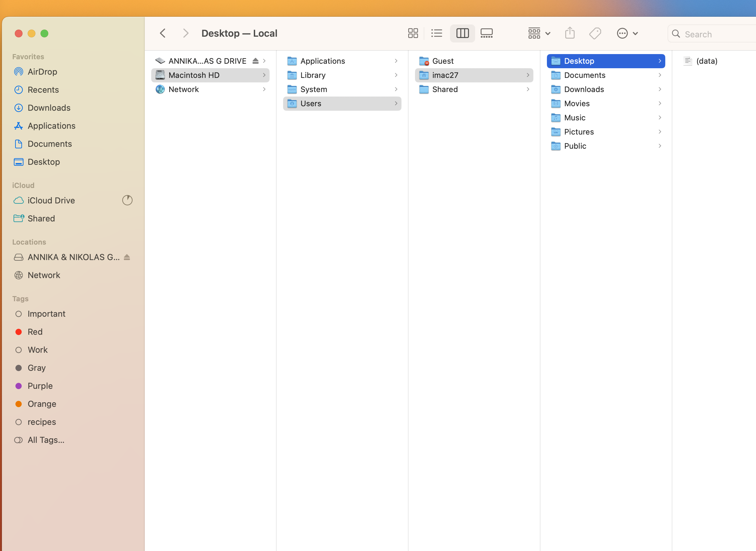Open iCloud Drive in sidebar
Screen dimensions: 756x551
coord(51,201)
